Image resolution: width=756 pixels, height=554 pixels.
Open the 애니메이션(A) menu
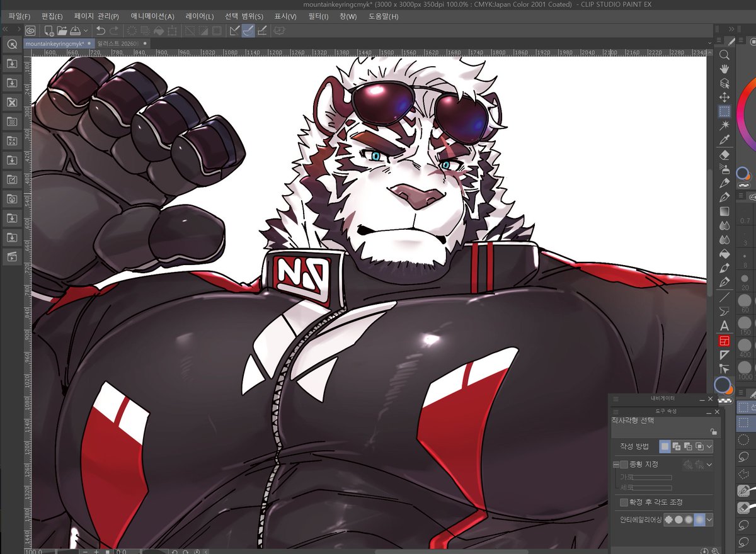pos(152,16)
